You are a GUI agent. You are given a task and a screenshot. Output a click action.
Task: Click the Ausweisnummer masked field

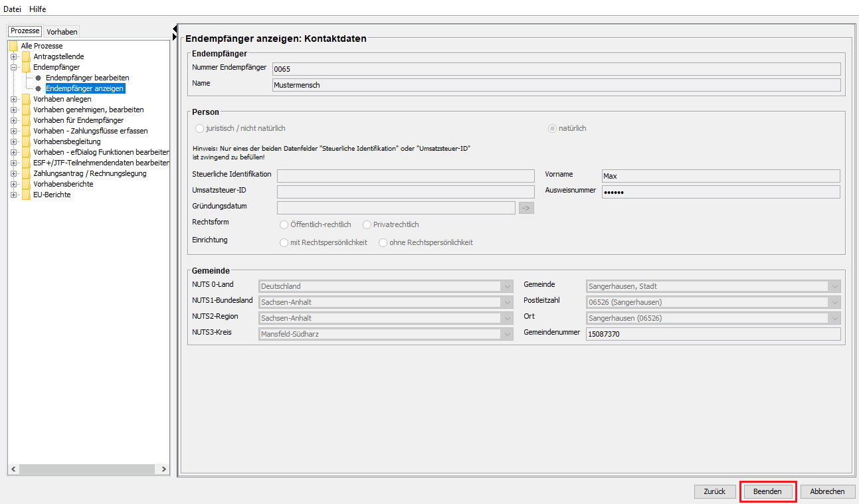(x=721, y=192)
